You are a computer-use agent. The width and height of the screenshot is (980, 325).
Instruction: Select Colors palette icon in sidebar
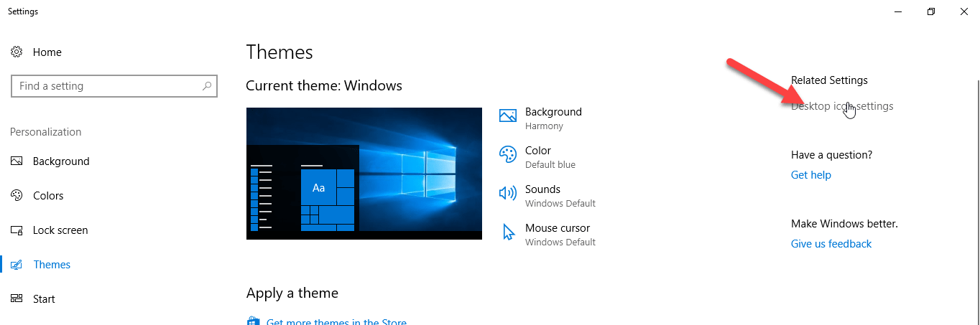pos(17,196)
